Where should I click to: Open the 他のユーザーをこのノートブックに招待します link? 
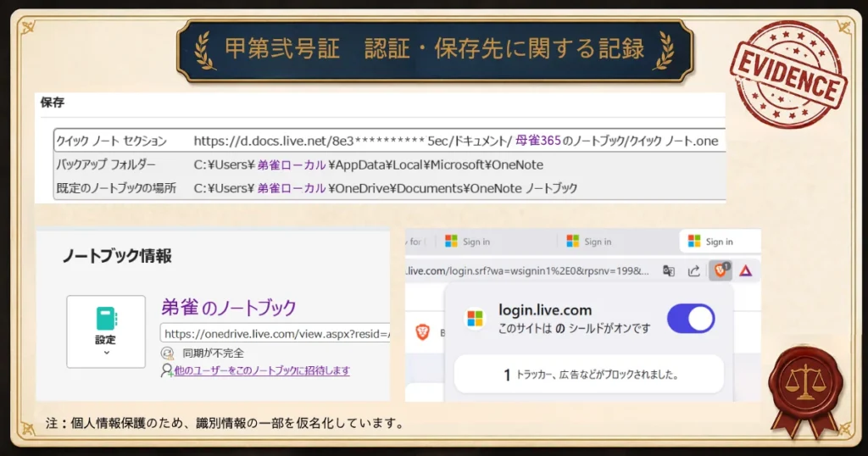[262, 370]
